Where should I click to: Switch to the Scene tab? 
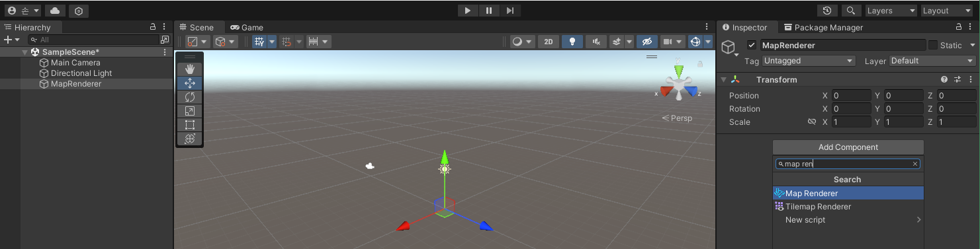(x=197, y=27)
